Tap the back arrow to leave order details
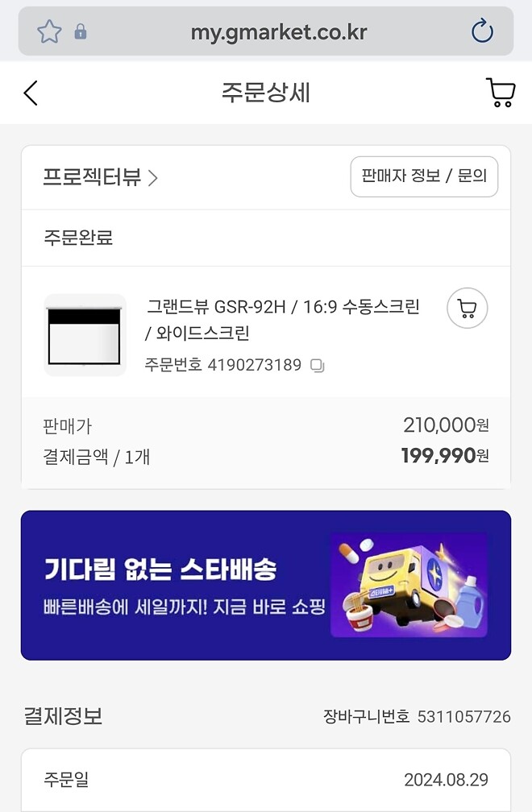Image resolution: width=532 pixels, height=812 pixels. pyautogui.click(x=31, y=92)
